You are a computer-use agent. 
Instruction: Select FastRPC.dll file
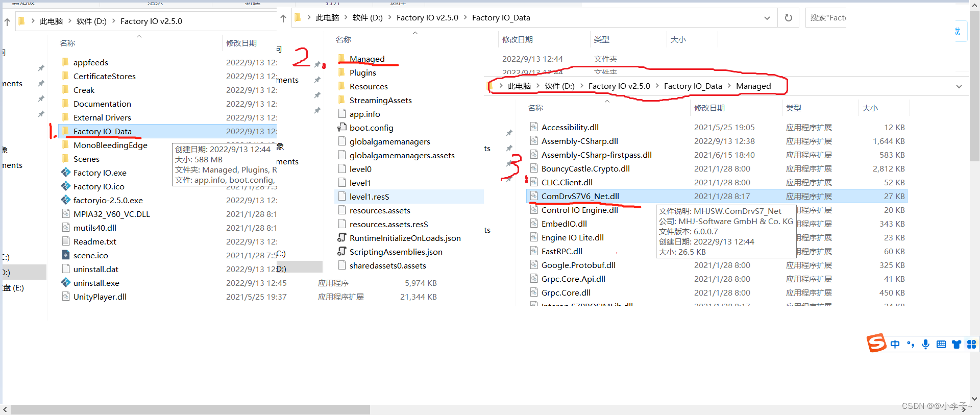[562, 251]
